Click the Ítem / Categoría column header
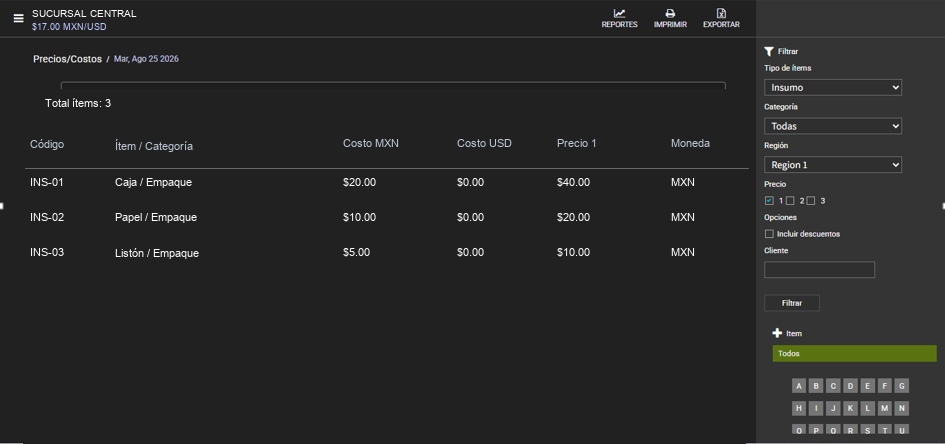The height and width of the screenshot is (444, 945). click(x=154, y=146)
